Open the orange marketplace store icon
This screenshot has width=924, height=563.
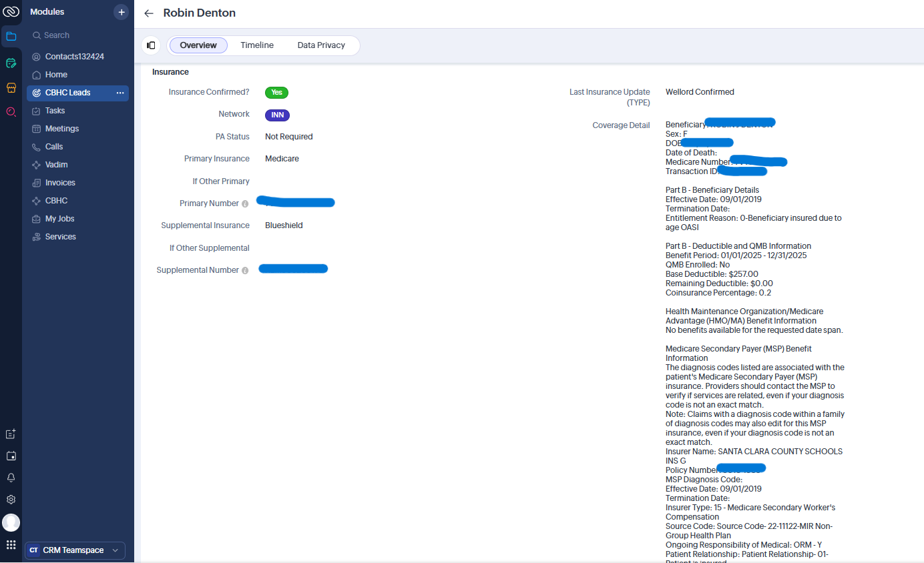coord(11,88)
